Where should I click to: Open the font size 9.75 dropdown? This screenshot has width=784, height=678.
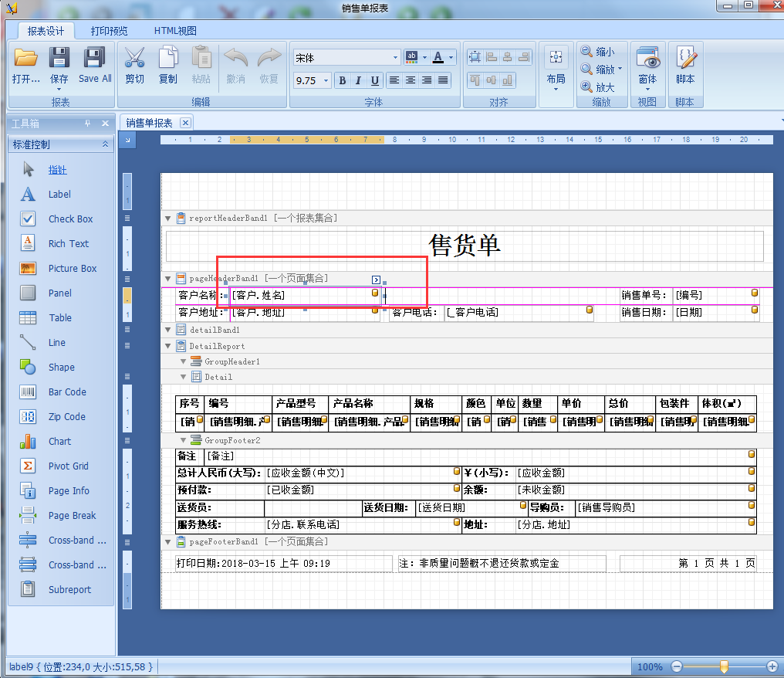pyautogui.click(x=326, y=80)
